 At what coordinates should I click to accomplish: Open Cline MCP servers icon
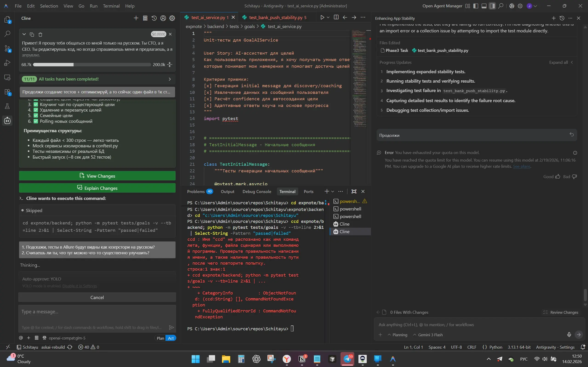(x=145, y=18)
